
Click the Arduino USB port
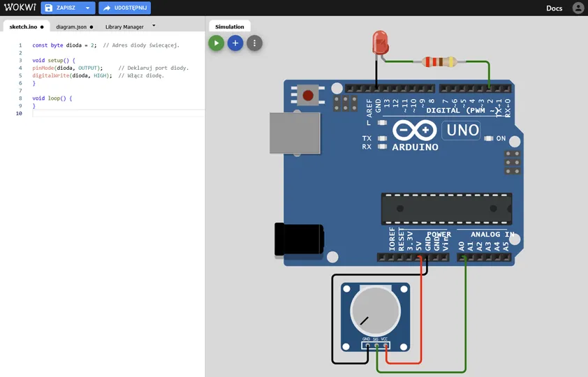click(295, 133)
